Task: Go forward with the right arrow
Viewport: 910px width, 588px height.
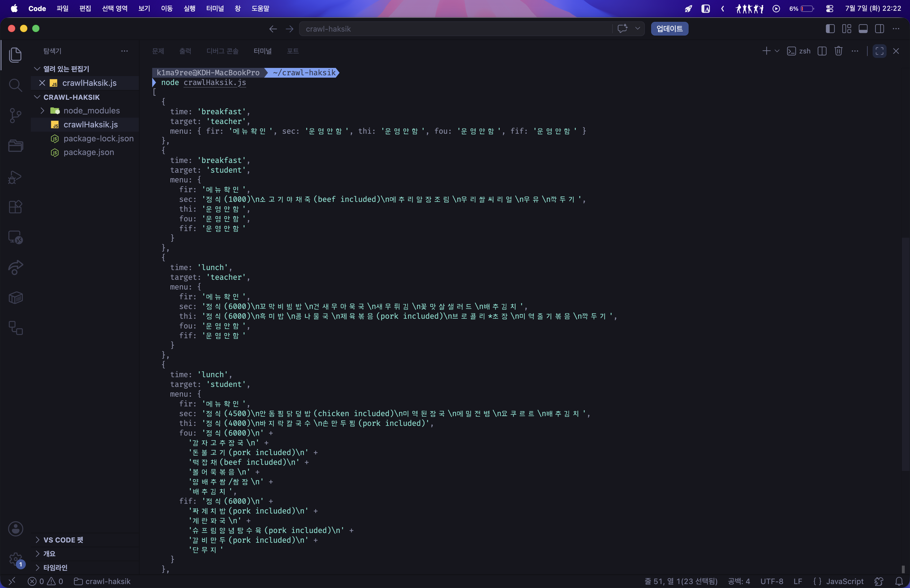Action: click(x=289, y=29)
